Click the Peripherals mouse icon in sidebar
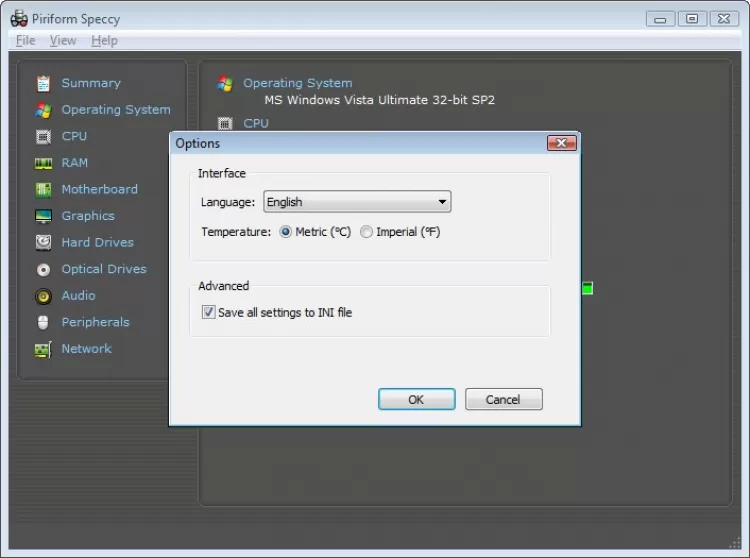 pyautogui.click(x=43, y=323)
